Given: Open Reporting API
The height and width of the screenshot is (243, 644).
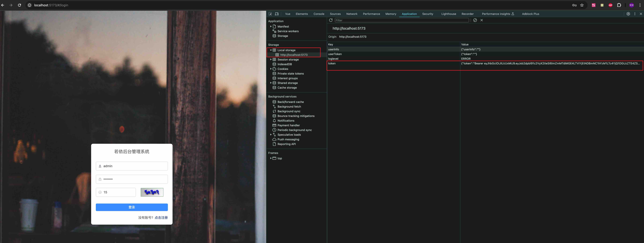Looking at the screenshot, I should (287, 144).
